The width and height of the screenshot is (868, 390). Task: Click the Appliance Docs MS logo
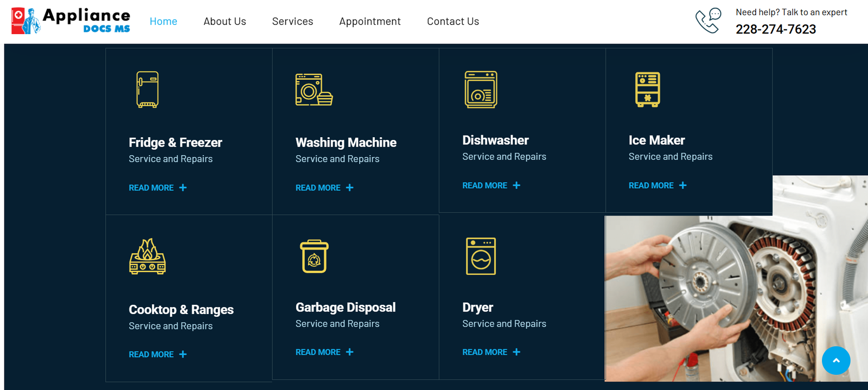(71, 21)
